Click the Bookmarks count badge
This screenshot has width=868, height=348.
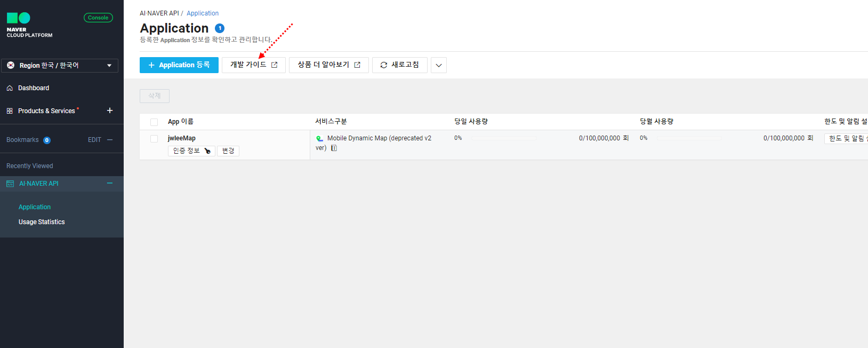47,140
